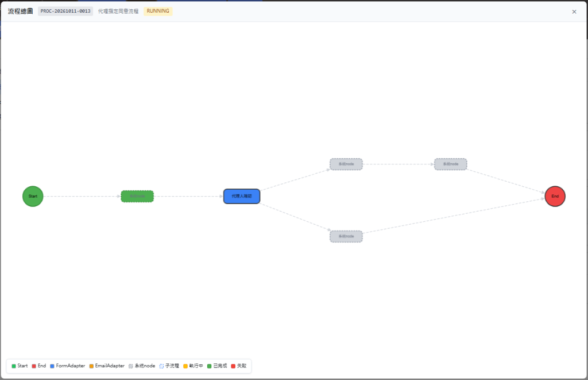588x380 pixels.
Task: Click the RUNNING status badge
Action: [x=158, y=11]
